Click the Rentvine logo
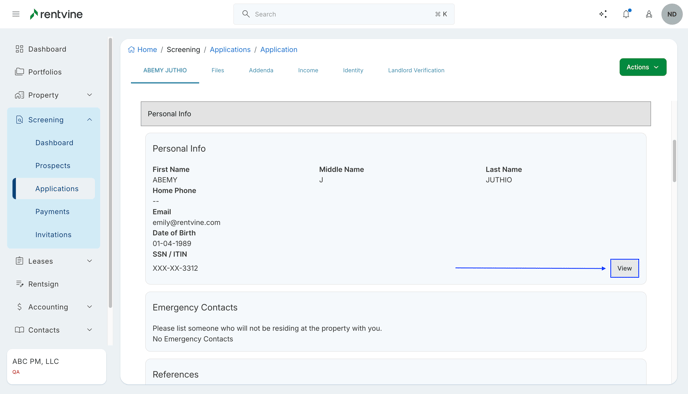 pyautogui.click(x=56, y=14)
